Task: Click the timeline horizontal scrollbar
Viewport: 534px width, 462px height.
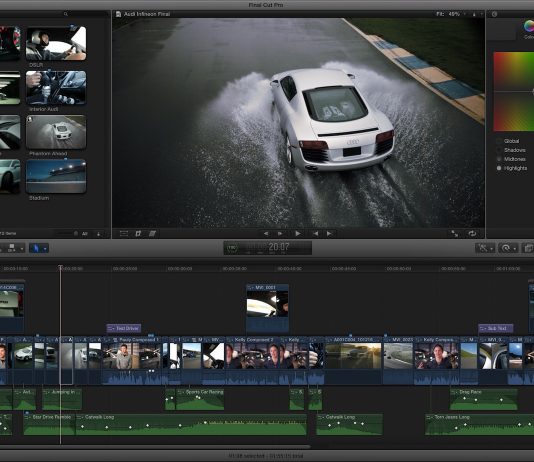Action: (155, 446)
